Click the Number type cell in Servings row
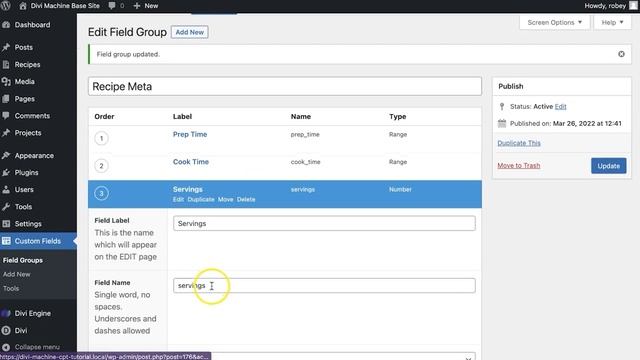This screenshot has width=640, height=360. pos(400,189)
